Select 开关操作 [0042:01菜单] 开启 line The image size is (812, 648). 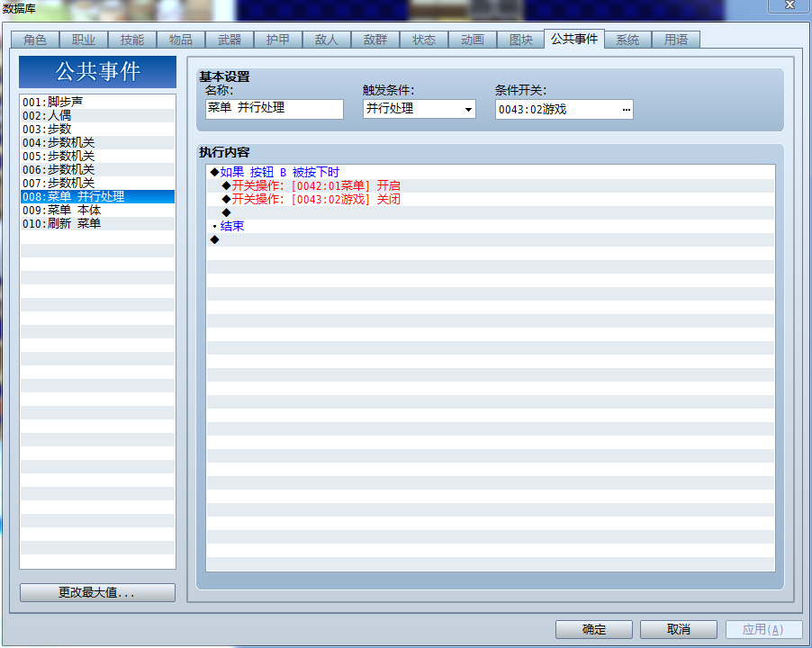point(491,185)
